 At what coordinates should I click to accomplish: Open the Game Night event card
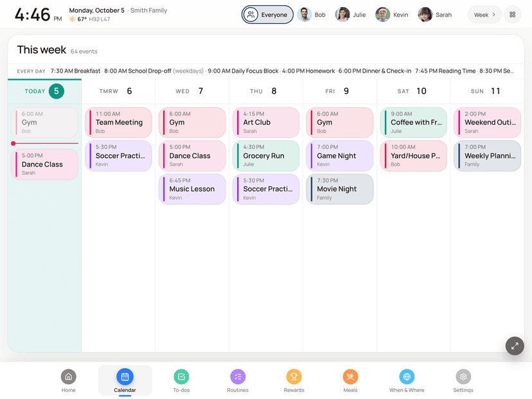(x=340, y=155)
